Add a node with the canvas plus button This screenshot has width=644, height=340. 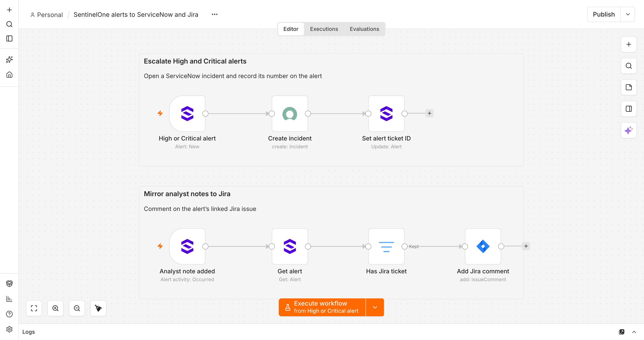tap(629, 44)
